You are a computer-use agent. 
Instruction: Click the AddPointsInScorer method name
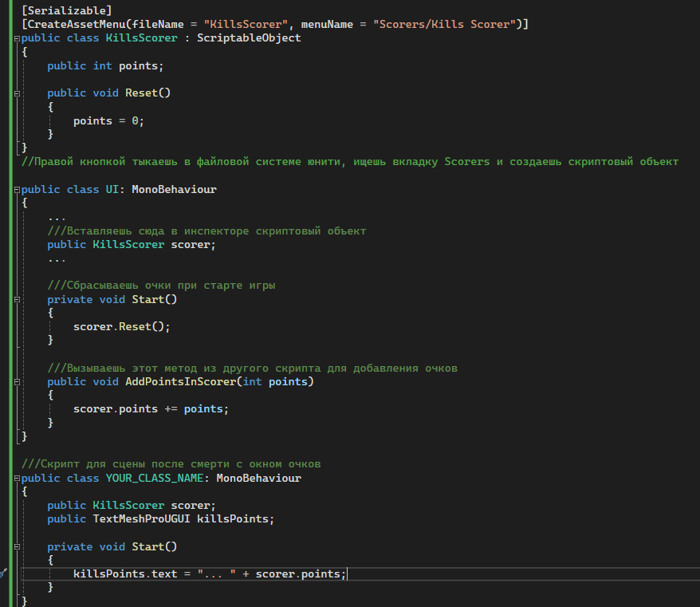181,382
